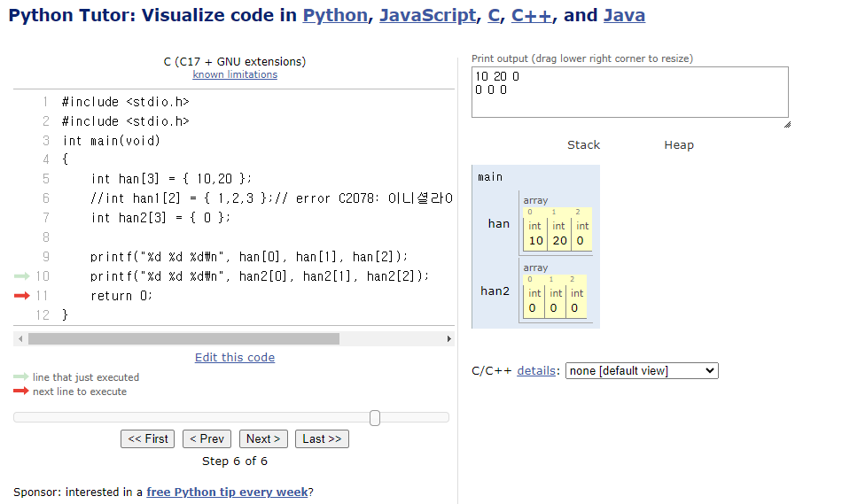Screen dimensions: 842x504
Task: Click the han2 variable label in stack
Action: click(x=495, y=291)
